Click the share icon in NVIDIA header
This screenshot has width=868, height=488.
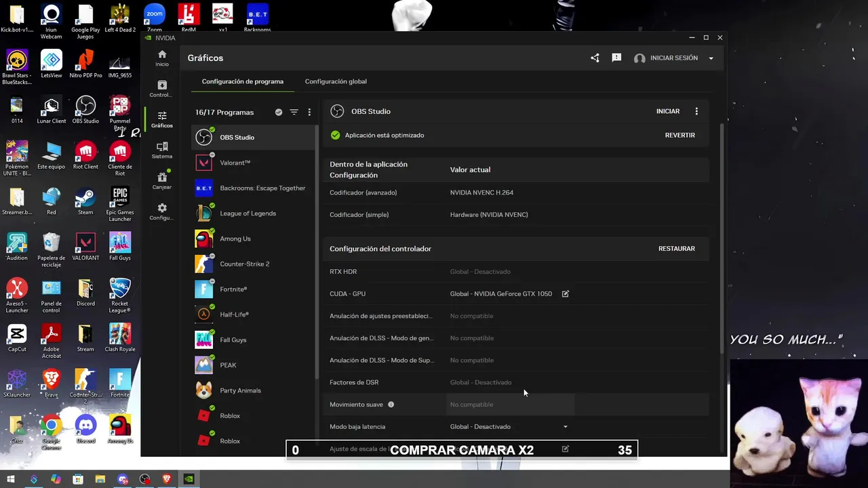tap(595, 58)
